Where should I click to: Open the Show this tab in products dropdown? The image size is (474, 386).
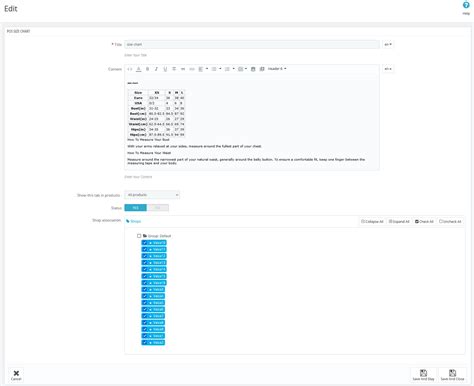(152, 195)
